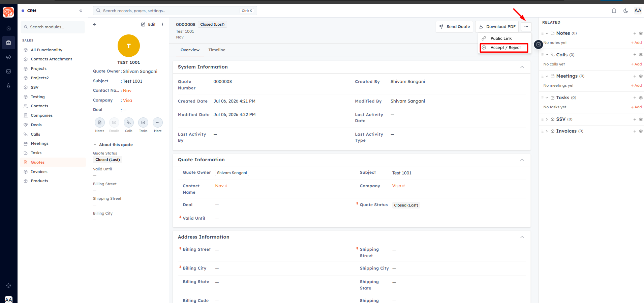Screen dimensions: 644x303
Task: Collapse the Notes related section chevron
Action: point(547,33)
